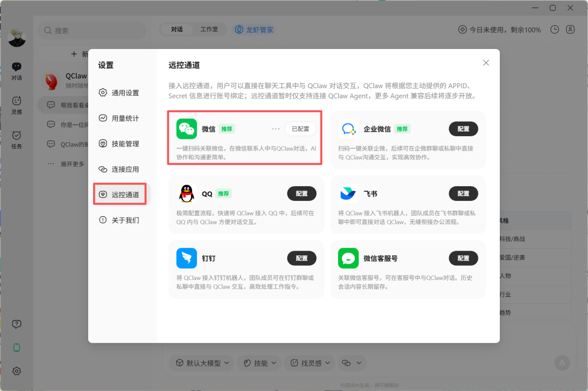Expand the connected apps link dropdown

click(351, 363)
